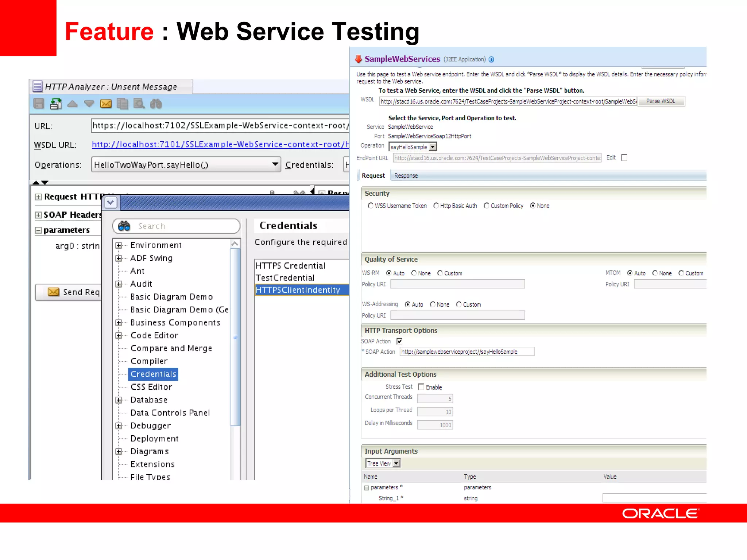Click scroll-up arrow of preferences tree

[235, 244]
